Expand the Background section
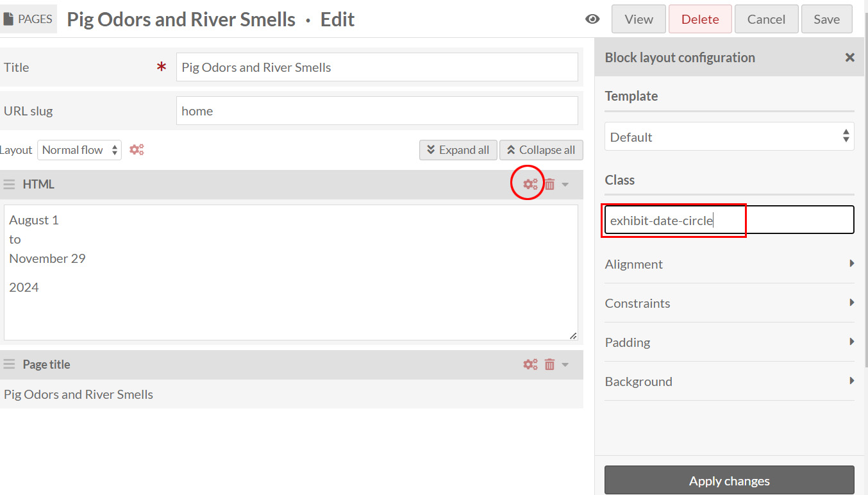The image size is (868, 495). 729,382
